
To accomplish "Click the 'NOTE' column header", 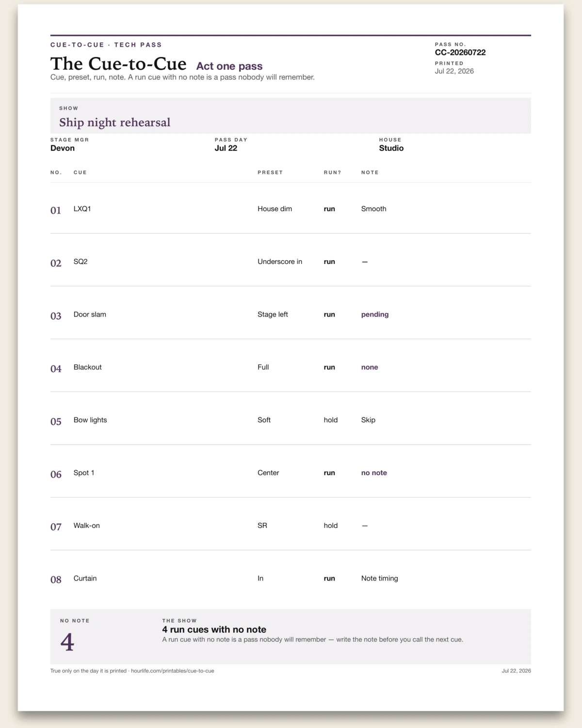I will pos(370,172).
